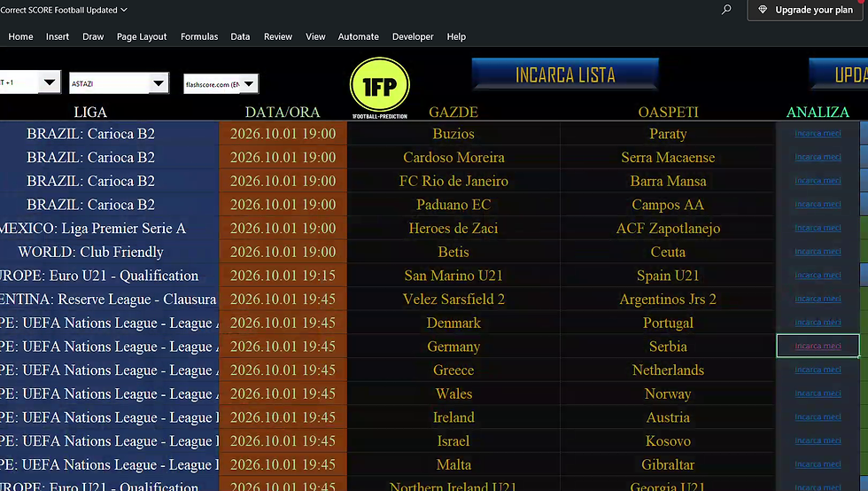This screenshot has height=491, width=868.
Task: Open the Review ribbon tab
Action: [x=278, y=36]
